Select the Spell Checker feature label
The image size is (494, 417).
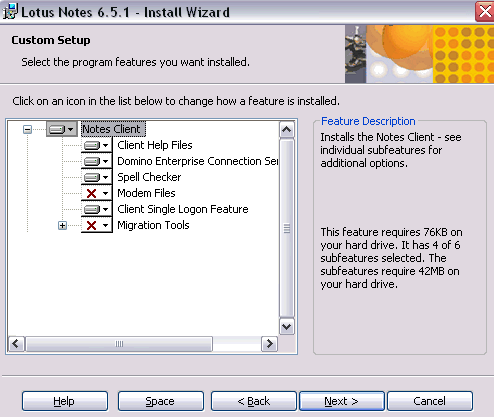pos(149,177)
